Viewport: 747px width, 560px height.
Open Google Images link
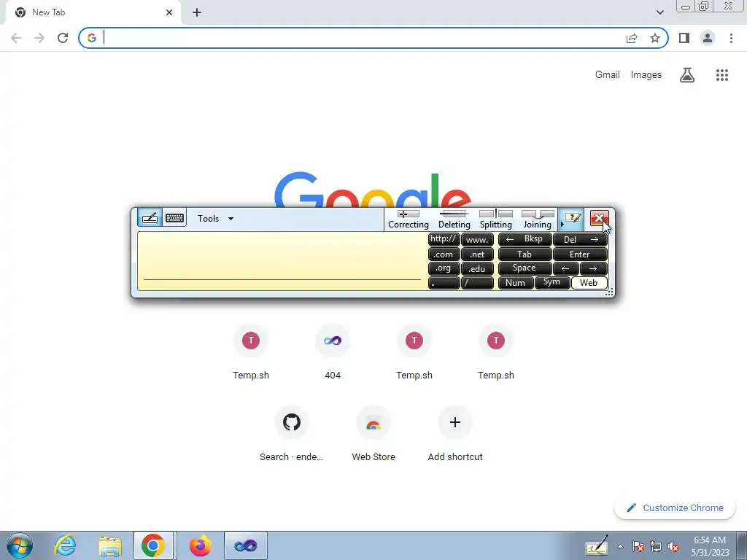tap(646, 75)
